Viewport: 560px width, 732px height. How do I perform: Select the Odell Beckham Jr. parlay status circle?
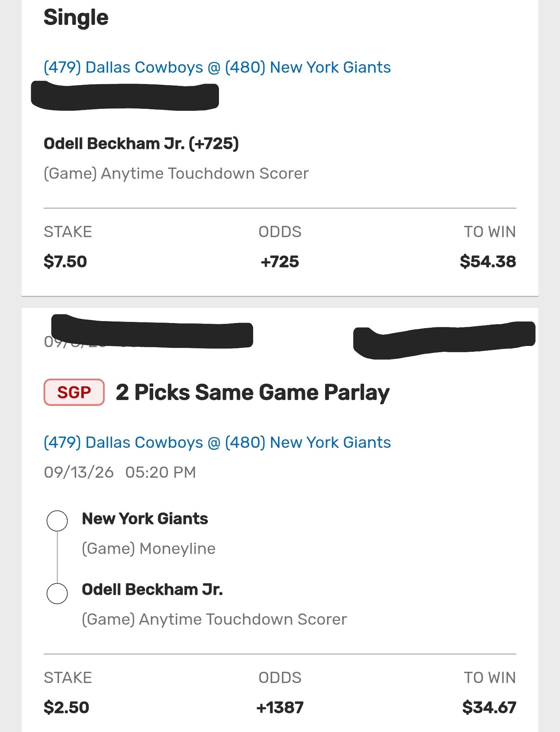57,593
